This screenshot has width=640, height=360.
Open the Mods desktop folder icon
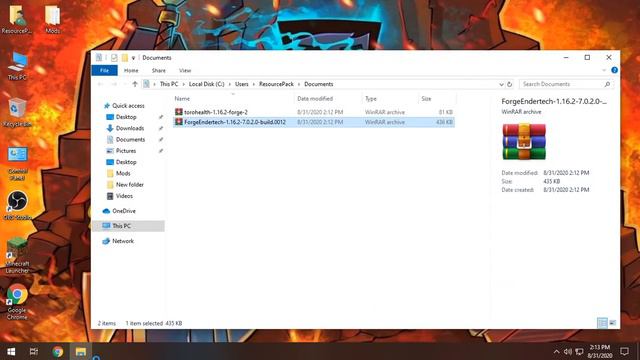[x=52, y=18]
